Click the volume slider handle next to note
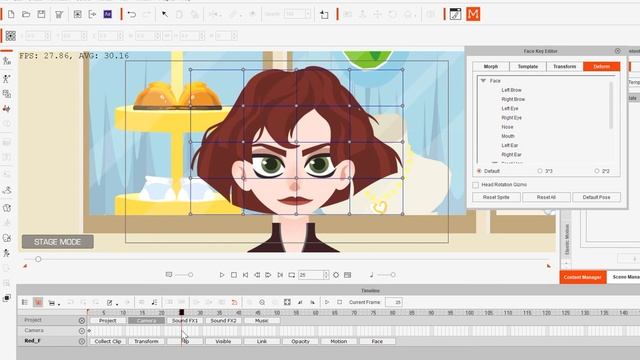The width and height of the screenshot is (640, 360). 393,275
